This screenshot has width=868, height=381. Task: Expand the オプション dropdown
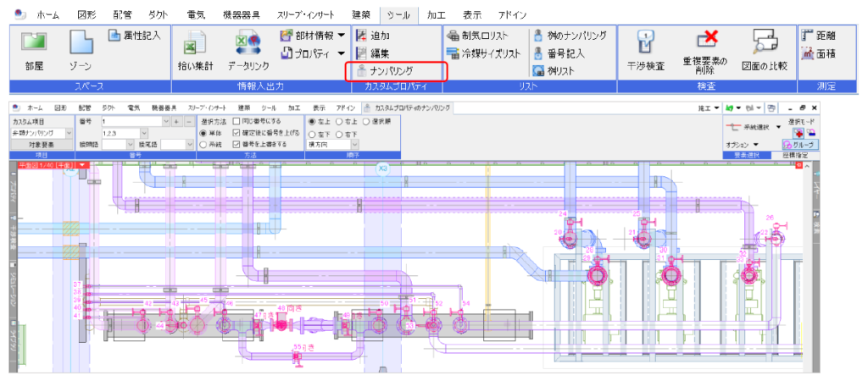pos(755,144)
